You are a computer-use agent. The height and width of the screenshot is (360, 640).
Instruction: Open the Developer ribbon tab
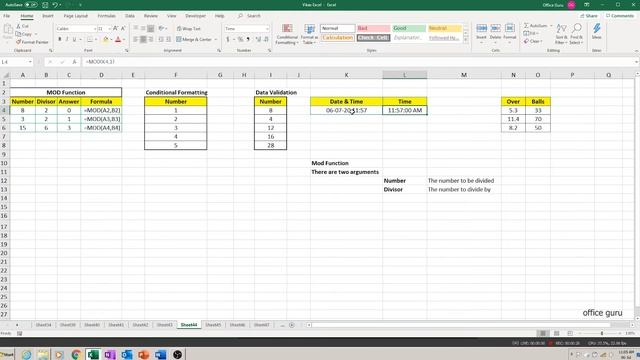(x=196, y=16)
